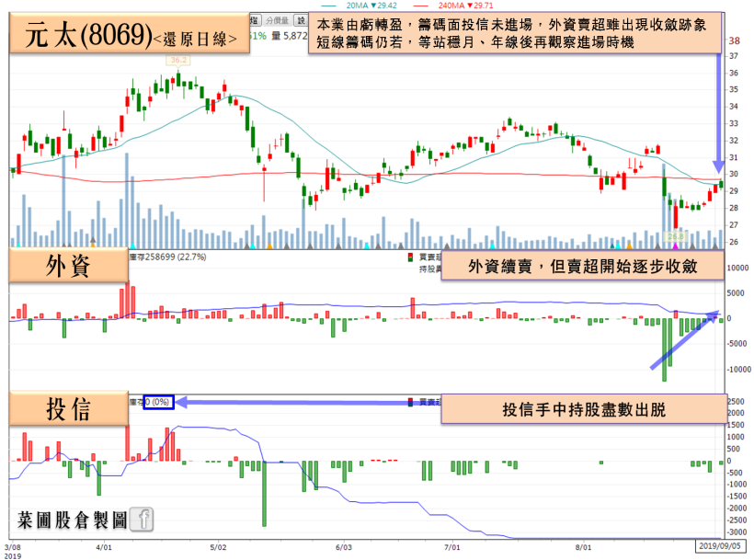Click the 10000 label on the foreign investor axis
The width and height of the screenshot is (754, 560).
738,268
